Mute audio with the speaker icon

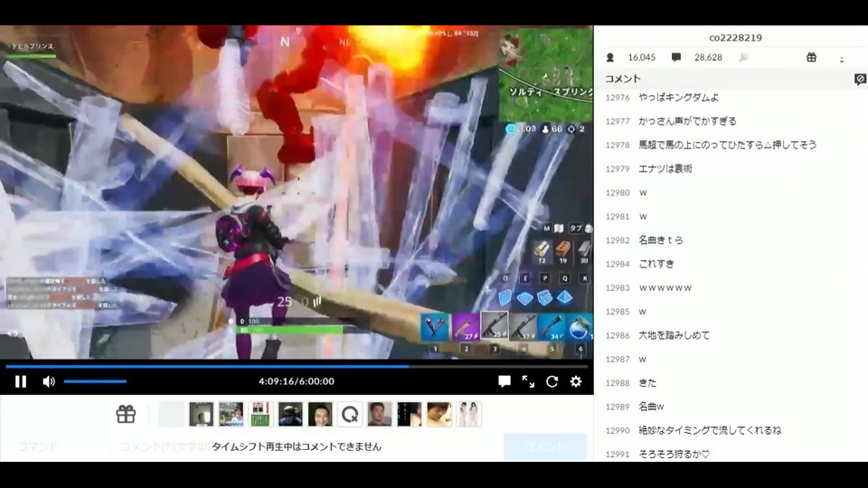49,381
